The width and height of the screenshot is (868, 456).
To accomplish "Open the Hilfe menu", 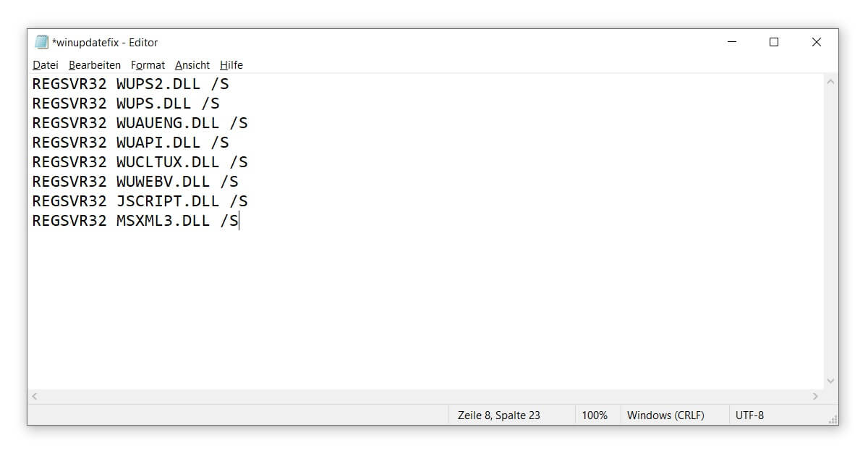I will [x=231, y=65].
